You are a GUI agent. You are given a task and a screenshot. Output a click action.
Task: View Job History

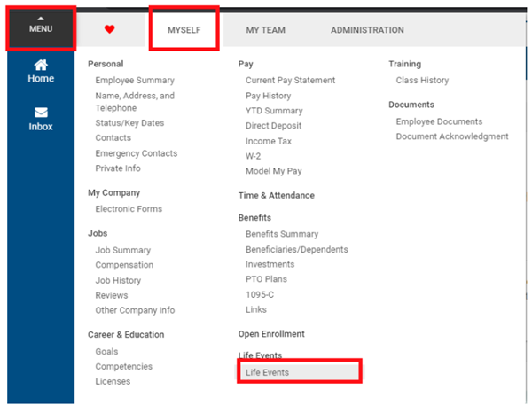coord(118,280)
